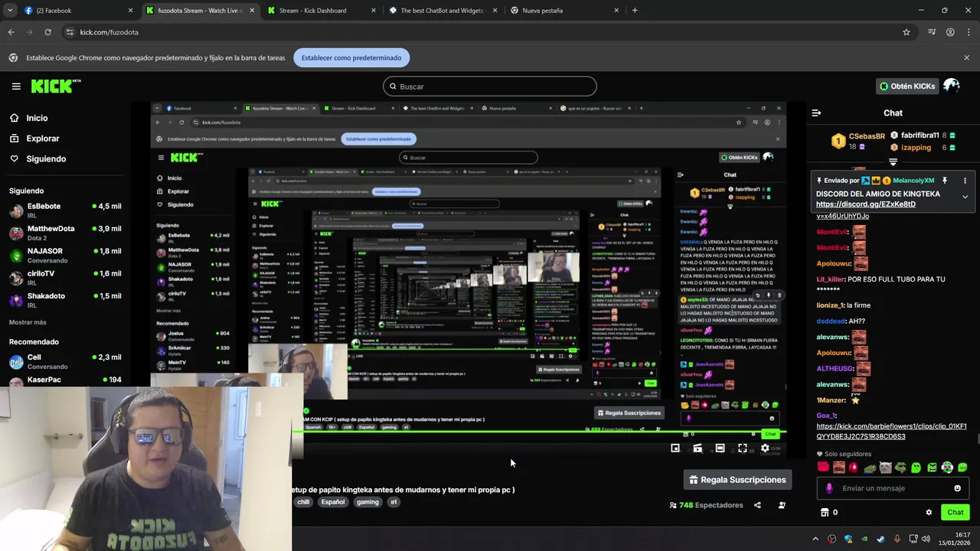Click Establecer como predeterminado button
980x551 pixels.
pos(351,57)
